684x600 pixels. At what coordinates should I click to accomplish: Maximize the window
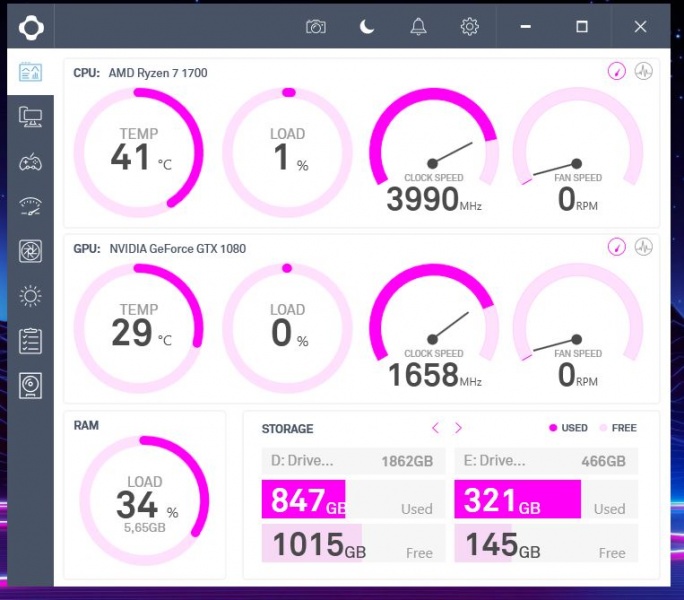(581, 27)
